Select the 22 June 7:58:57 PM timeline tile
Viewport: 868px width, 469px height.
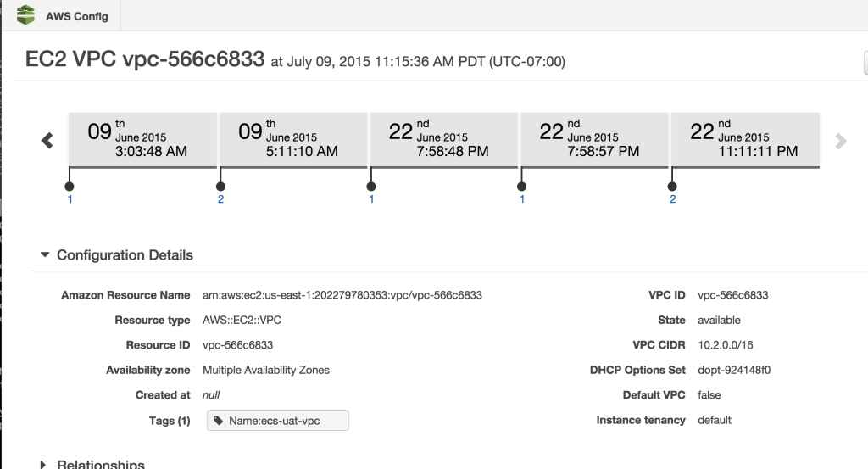[x=594, y=140]
